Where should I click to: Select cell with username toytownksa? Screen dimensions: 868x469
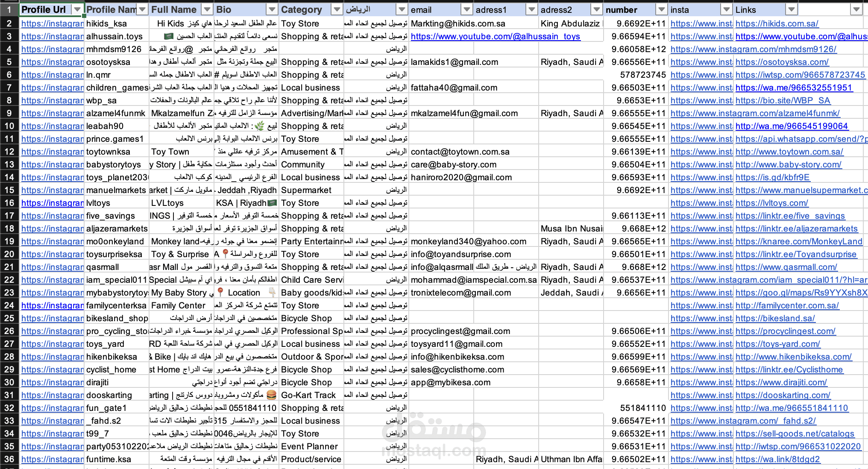click(117, 152)
